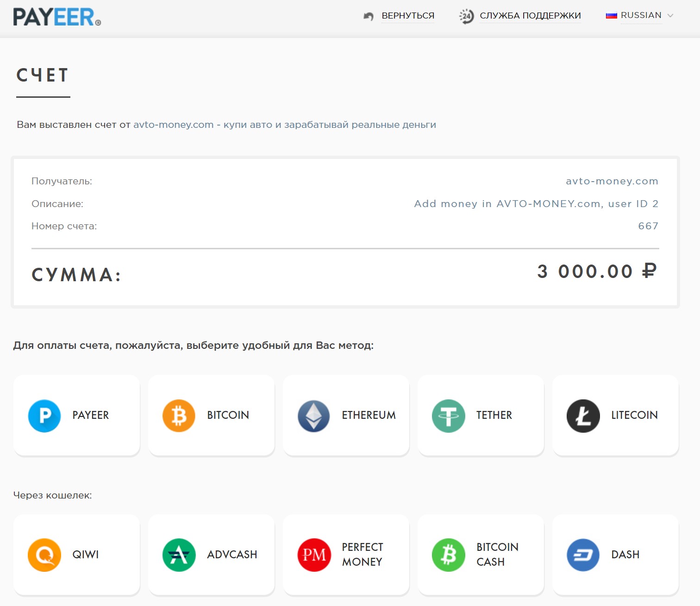Click the Получатель: label
The height and width of the screenshot is (606, 700).
[x=62, y=181]
